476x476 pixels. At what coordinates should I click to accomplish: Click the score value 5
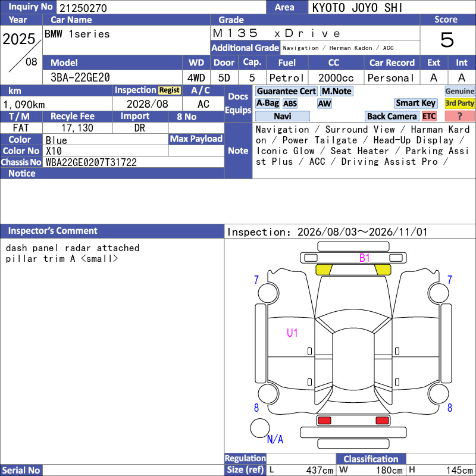click(x=447, y=40)
